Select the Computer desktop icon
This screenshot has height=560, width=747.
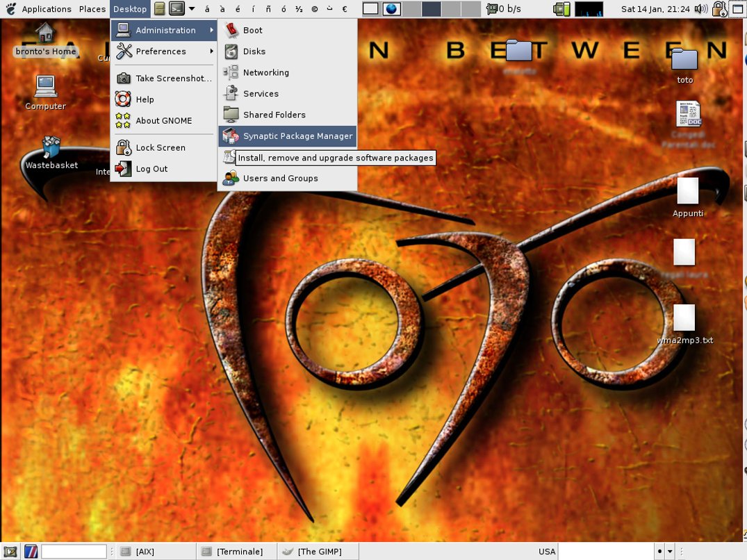click(x=46, y=92)
